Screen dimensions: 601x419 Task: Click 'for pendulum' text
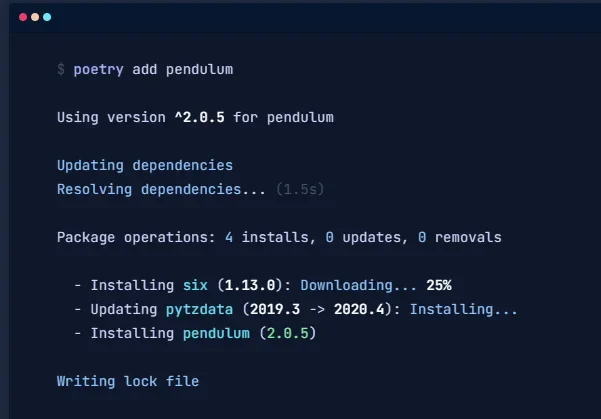pos(284,118)
